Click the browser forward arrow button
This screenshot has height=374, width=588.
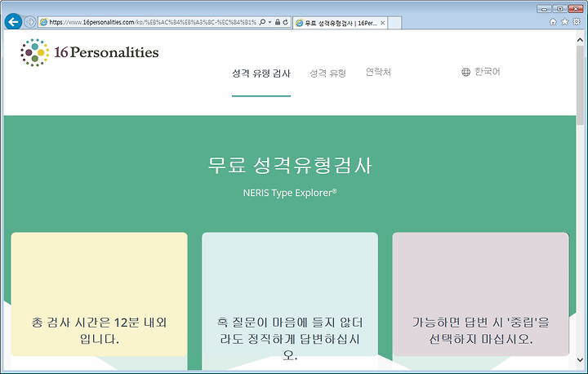coord(30,22)
